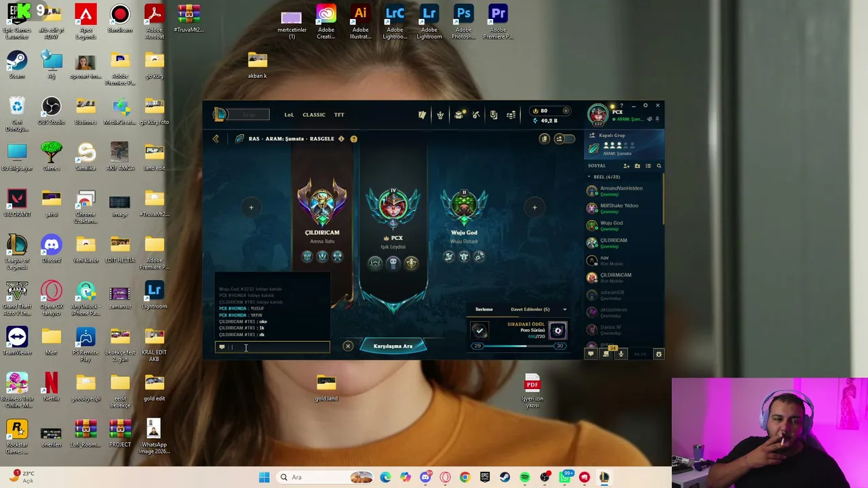The image size is (868, 488).
Task: Open the Davet Edilenler (5) dropdown
Action: coord(538,310)
